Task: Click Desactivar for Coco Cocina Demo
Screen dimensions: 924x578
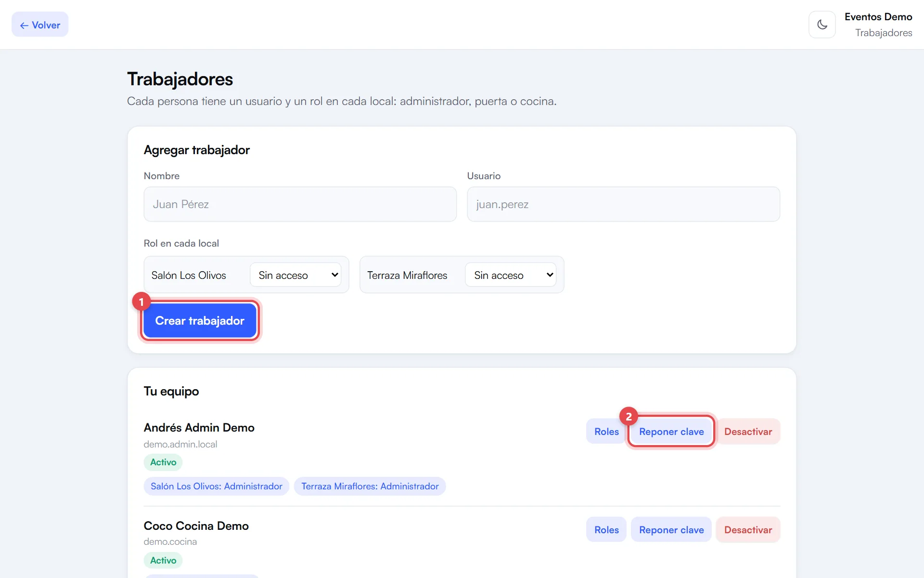Action: [x=748, y=530]
